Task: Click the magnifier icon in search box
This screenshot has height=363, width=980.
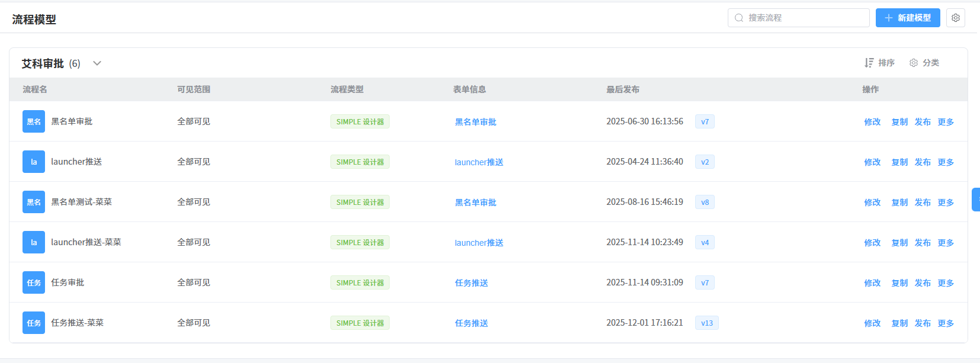Action: pyautogui.click(x=739, y=18)
